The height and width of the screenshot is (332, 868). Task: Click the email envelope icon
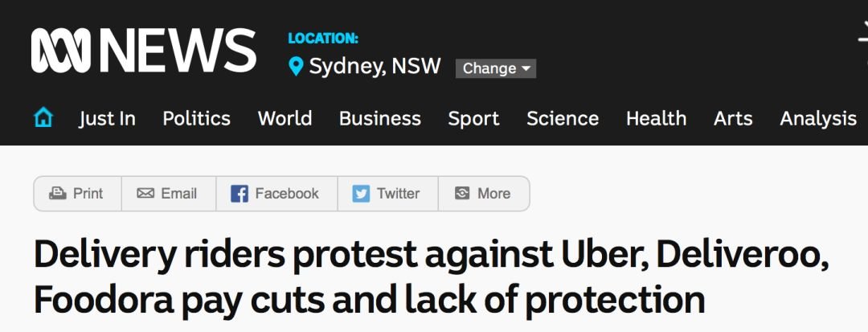coord(145,194)
